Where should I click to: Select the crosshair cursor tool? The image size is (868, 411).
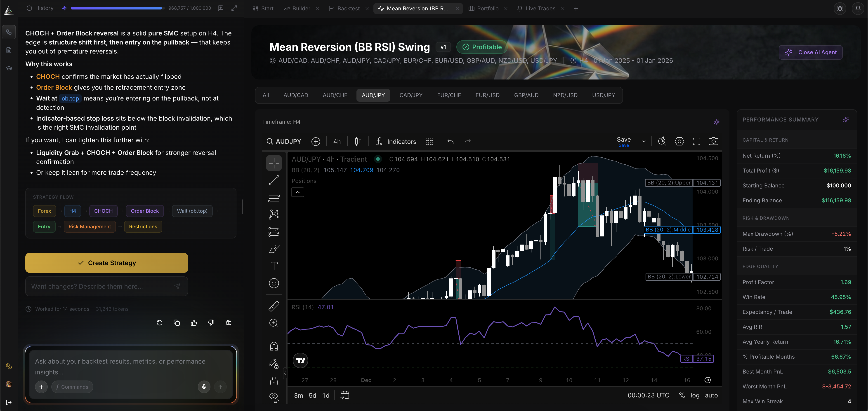coord(274,163)
